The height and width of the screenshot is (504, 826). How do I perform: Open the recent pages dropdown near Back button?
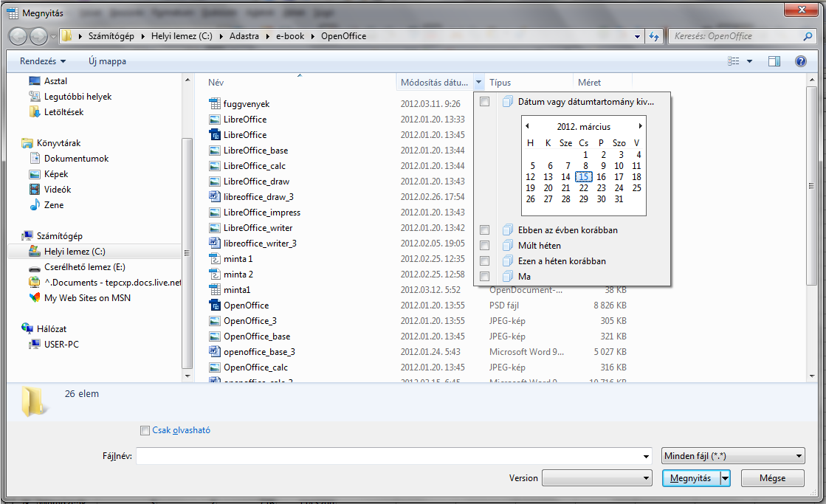53,36
